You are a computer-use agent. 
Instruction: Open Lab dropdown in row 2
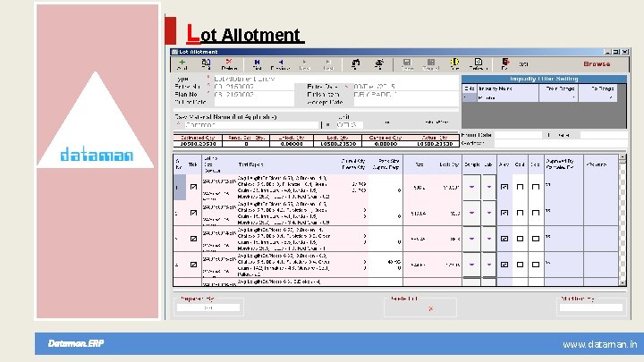[x=488, y=213]
